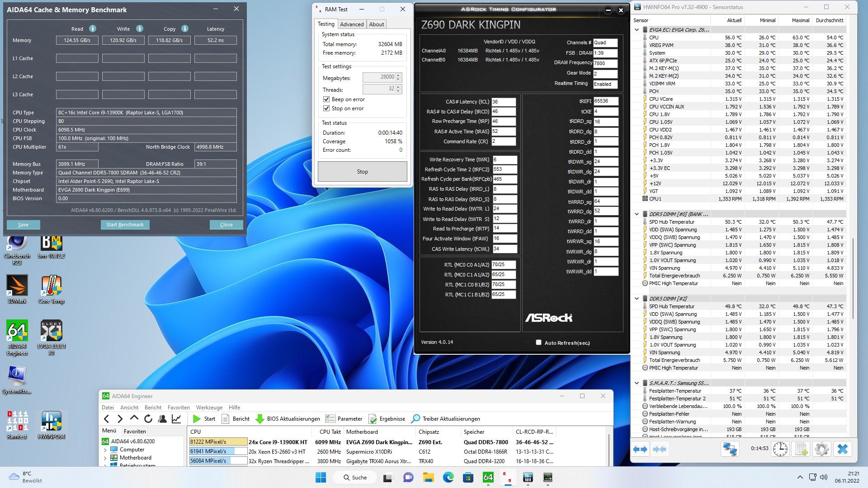868x488 pixels.
Task: Click the green Start play icon in AIDA64
Action: pyautogui.click(x=197, y=419)
